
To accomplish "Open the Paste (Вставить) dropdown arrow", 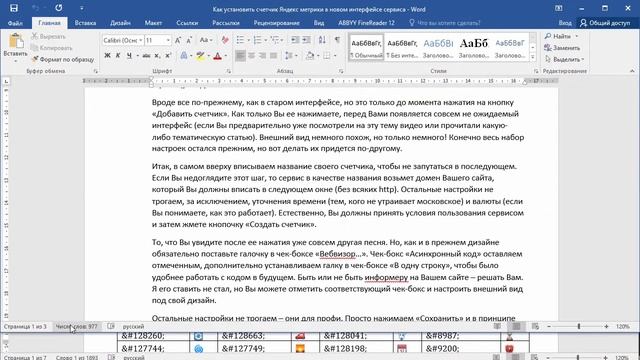I will [16, 61].
